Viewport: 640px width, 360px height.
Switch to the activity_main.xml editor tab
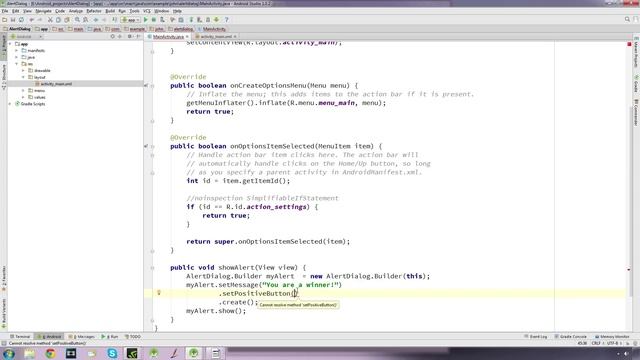pos(216,36)
